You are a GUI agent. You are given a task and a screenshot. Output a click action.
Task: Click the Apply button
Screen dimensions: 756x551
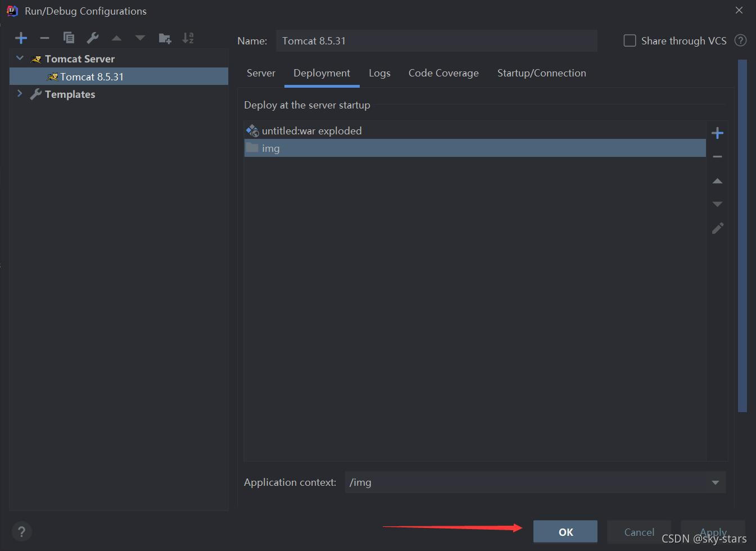click(x=713, y=532)
